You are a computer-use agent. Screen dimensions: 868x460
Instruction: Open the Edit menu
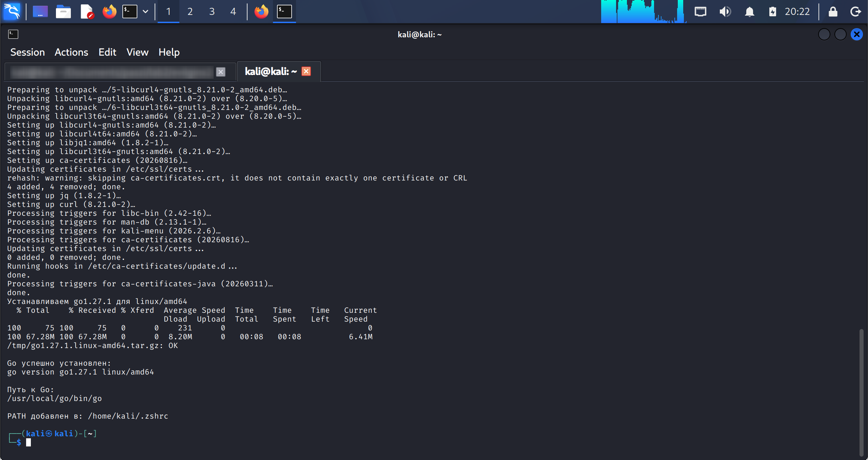[x=107, y=52]
